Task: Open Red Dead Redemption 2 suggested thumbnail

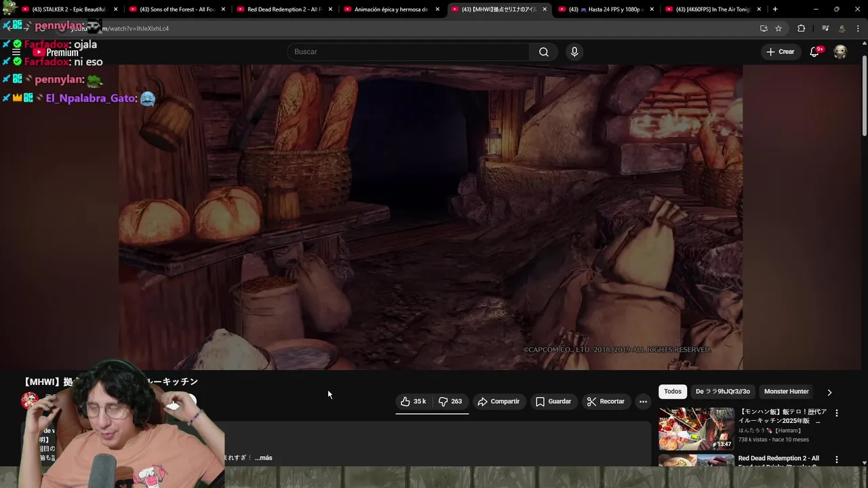Action: [x=696, y=460]
